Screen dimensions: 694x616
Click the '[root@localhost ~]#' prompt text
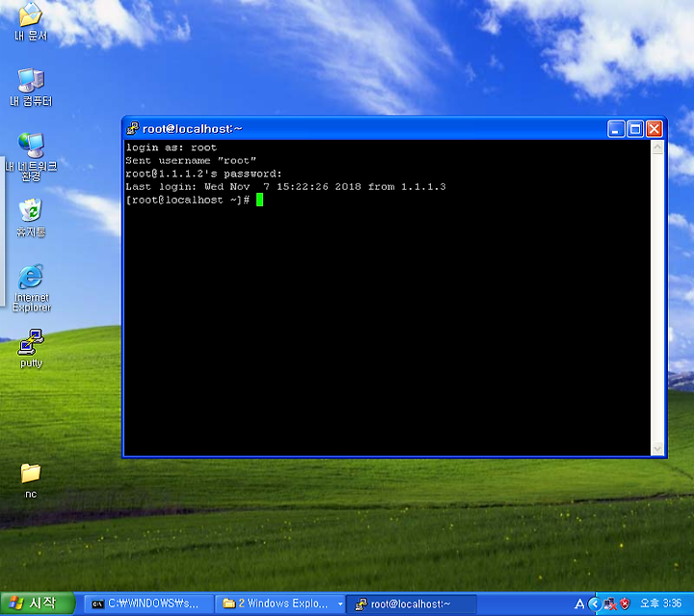coord(188,200)
